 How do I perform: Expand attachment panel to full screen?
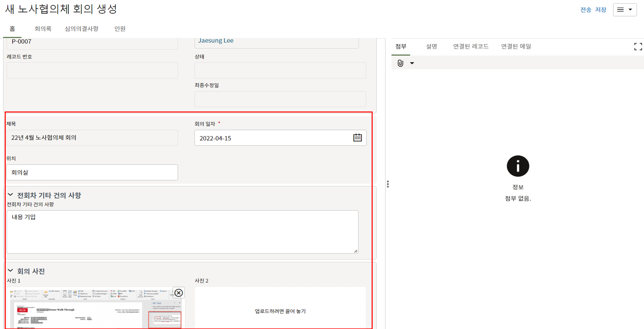(x=638, y=47)
